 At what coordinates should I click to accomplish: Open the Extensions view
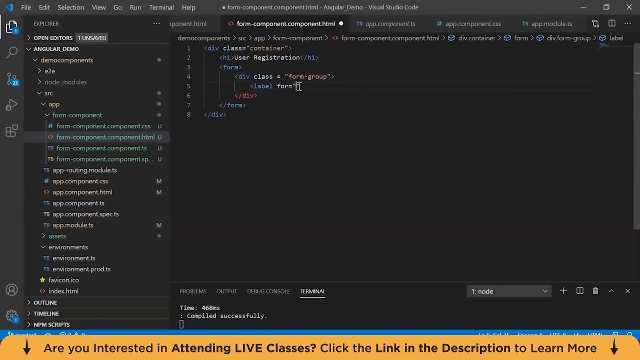pos(12,131)
